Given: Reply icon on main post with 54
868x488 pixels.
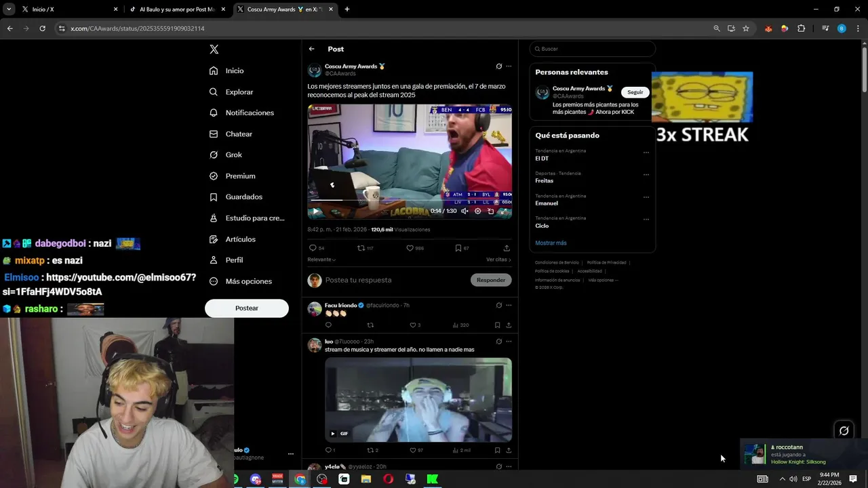Looking at the screenshot, I should 317,248.
